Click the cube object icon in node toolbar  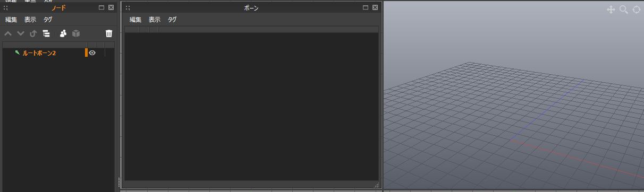(76, 33)
